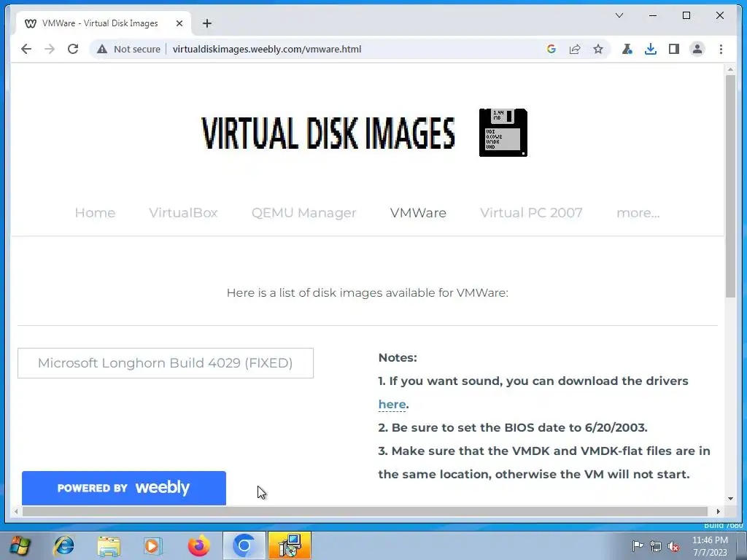
Task: Click the horizontal scroll left arrow
Action: pyautogui.click(x=16, y=511)
